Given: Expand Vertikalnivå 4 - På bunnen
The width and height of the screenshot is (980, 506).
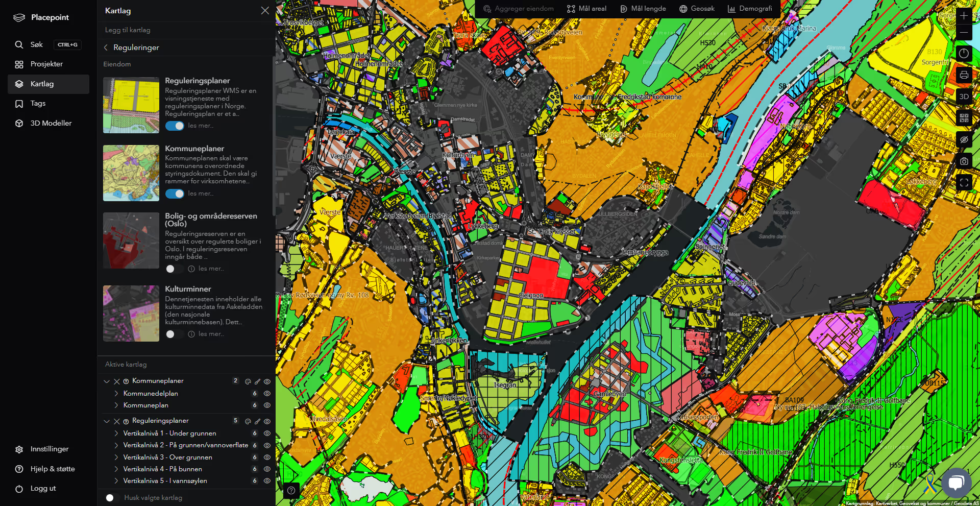Looking at the screenshot, I should [x=116, y=469].
